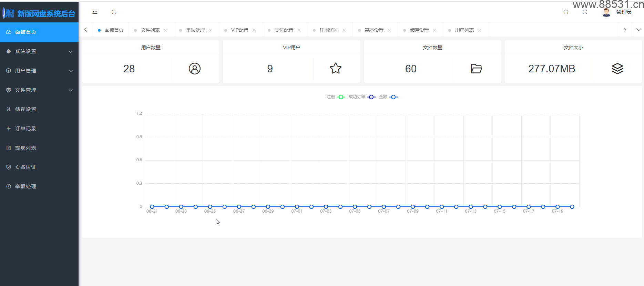Switch to the 用户列表 tab
Viewport: 644px width, 286px height.
(x=464, y=30)
